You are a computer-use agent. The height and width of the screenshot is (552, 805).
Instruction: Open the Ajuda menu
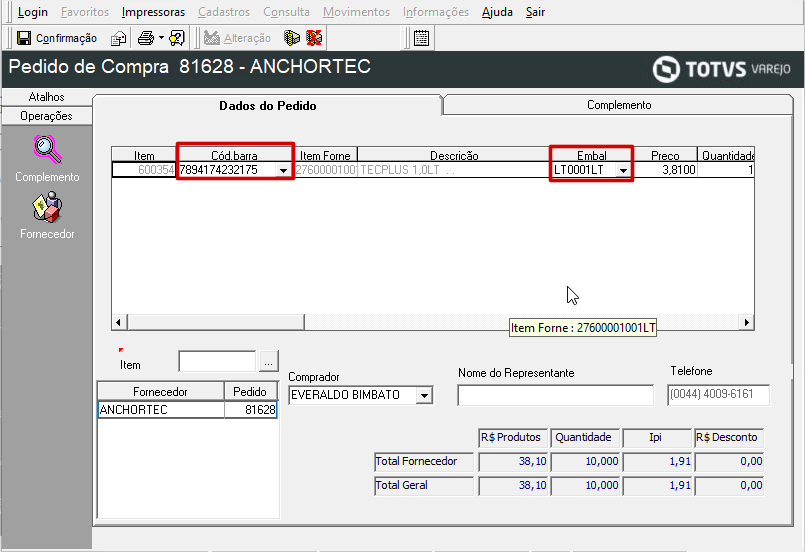pyautogui.click(x=497, y=12)
